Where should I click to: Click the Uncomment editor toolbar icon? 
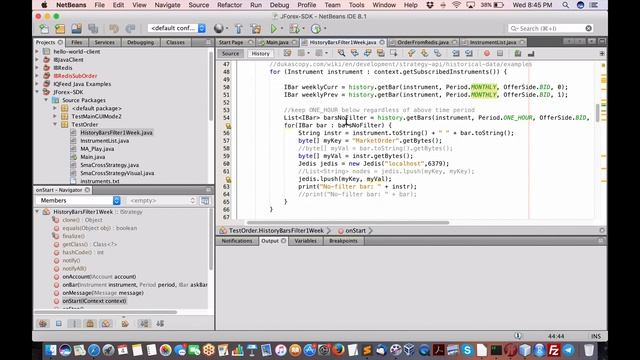[x=531, y=53]
